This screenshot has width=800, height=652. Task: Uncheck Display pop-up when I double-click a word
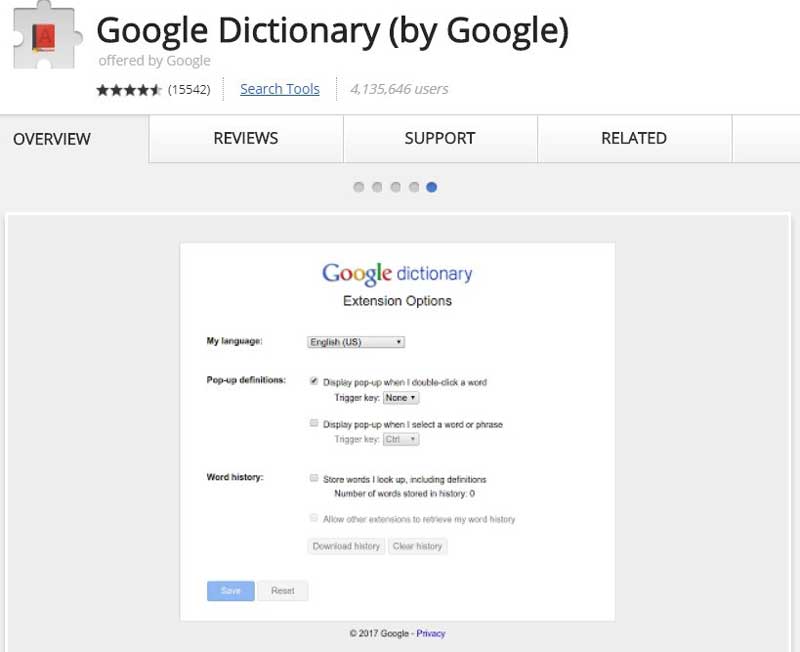pyautogui.click(x=314, y=381)
